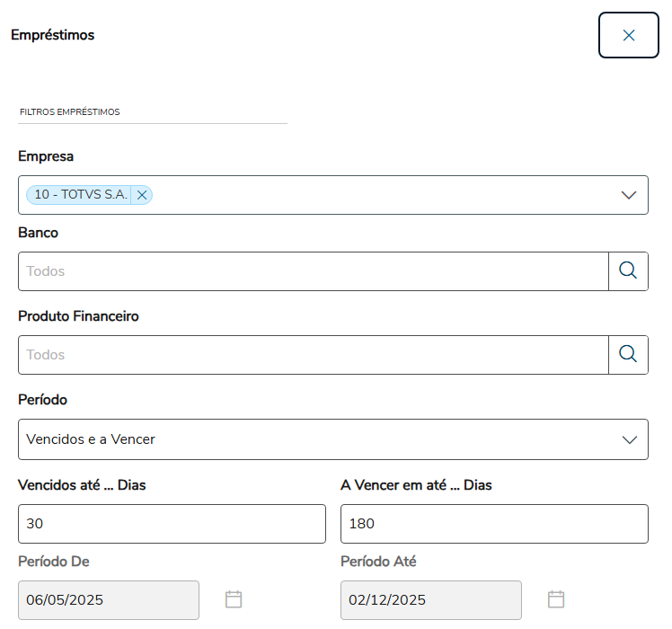This screenshot has width=672, height=629.
Task: Click the Empréstimos panel title
Action: (x=52, y=35)
